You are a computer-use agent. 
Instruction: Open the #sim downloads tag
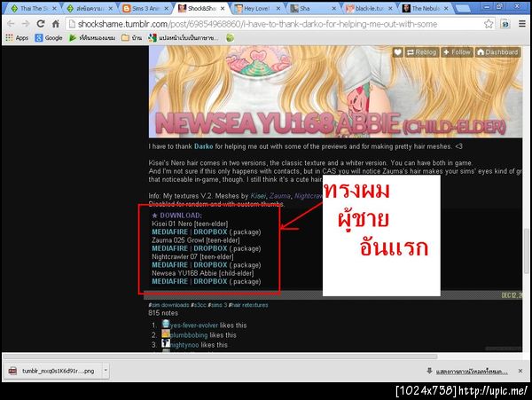tap(168, 305)
